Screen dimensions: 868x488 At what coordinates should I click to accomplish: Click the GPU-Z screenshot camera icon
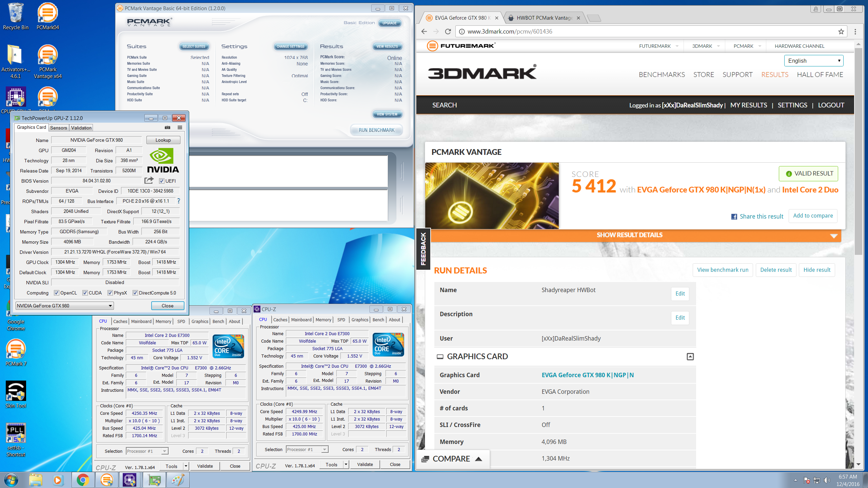coord(167,127)
